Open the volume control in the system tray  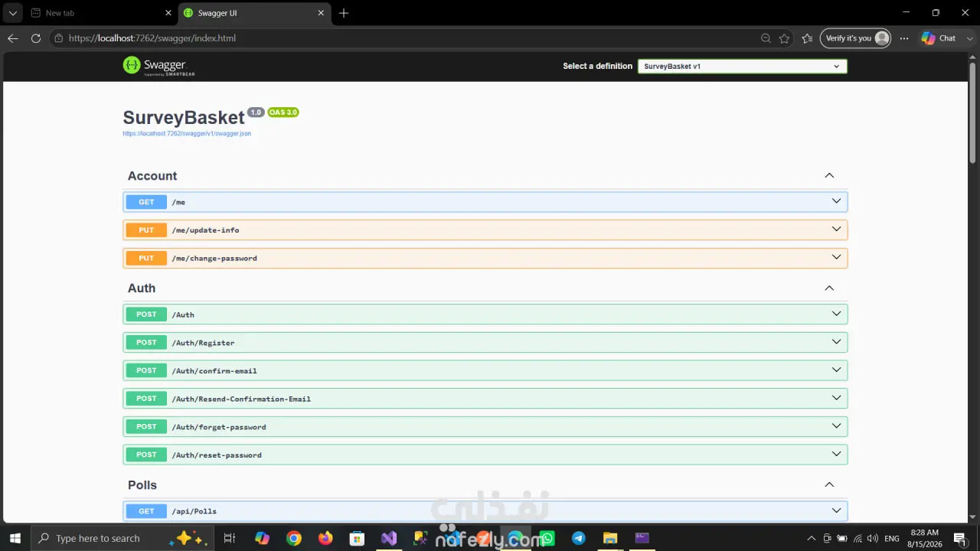[x=874, y=538]
